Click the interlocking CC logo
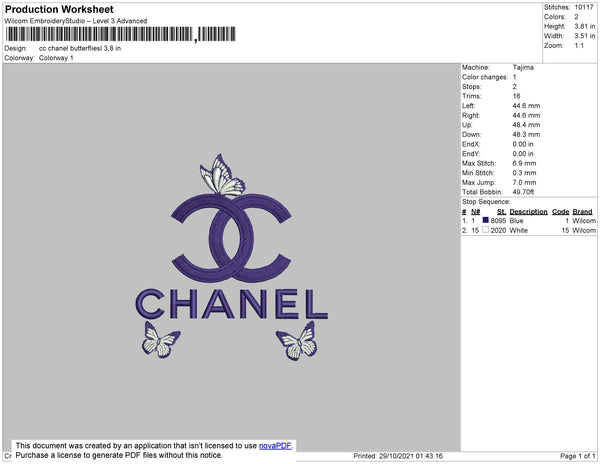The image size is (600, 464). click(x=231, y=238)
